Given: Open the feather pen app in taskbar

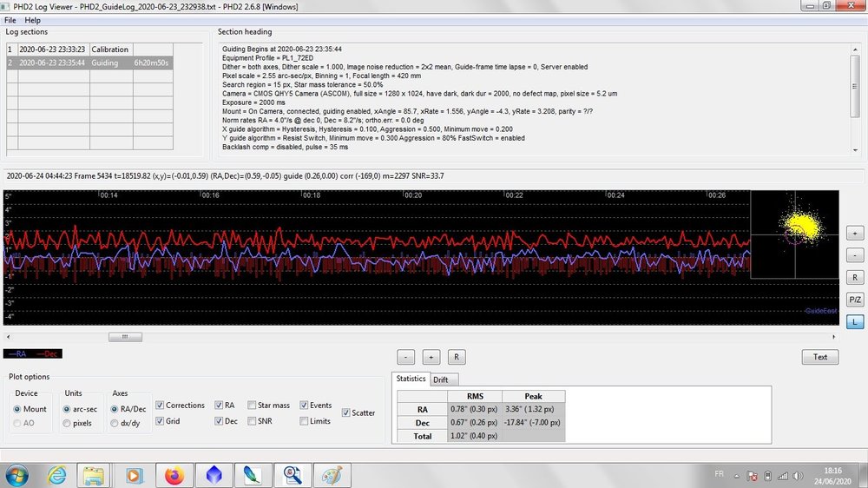Looking at the screenshot, I should coord(253,475).
